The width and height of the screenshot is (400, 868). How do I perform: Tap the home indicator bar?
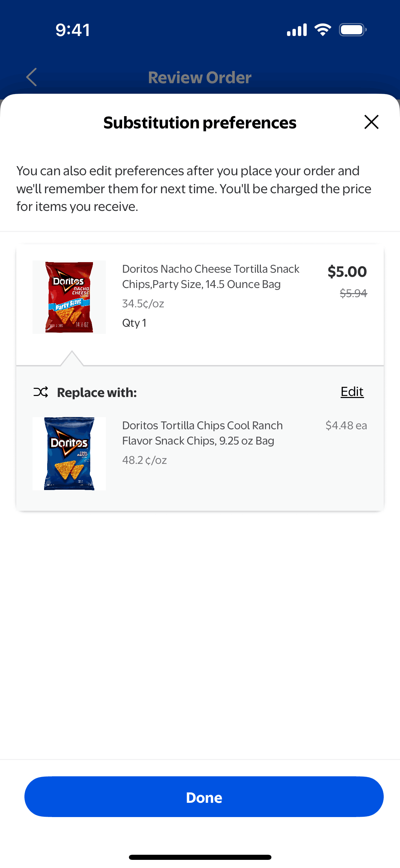[x=200, y=857]
